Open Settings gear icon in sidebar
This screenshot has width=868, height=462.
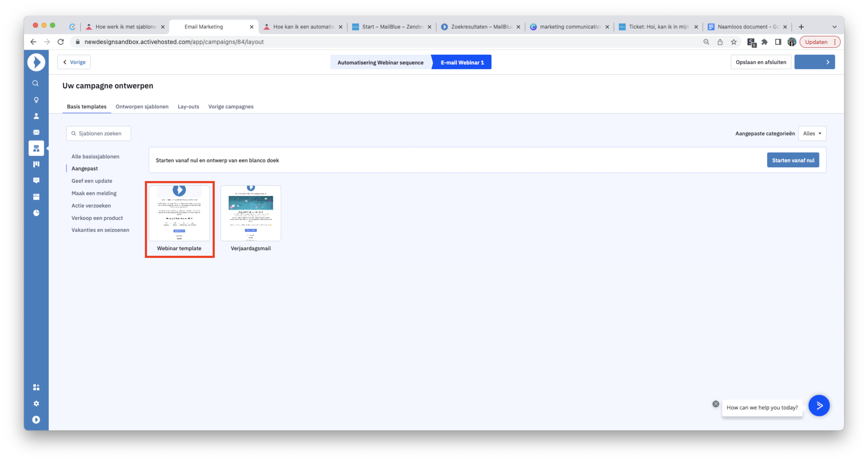[36, 404]
